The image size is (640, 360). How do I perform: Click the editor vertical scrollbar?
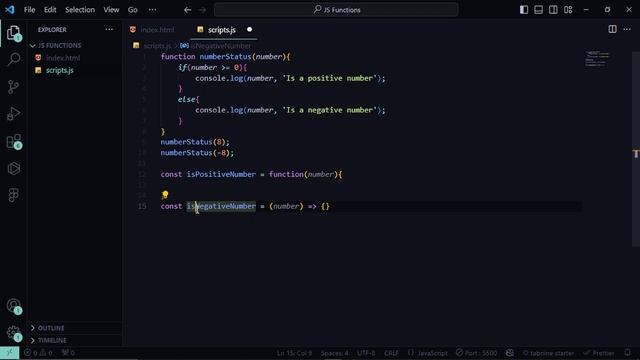tap(636, 149)
